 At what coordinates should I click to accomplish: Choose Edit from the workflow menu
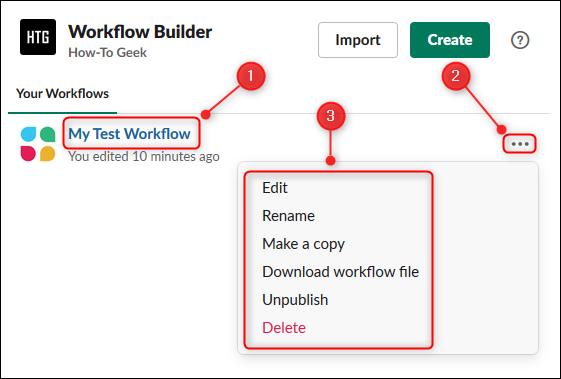click(275, 188)
